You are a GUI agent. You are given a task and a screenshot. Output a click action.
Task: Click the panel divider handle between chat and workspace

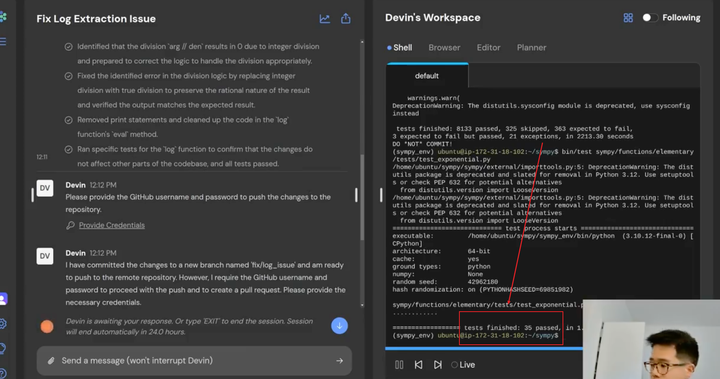[381, 195]
